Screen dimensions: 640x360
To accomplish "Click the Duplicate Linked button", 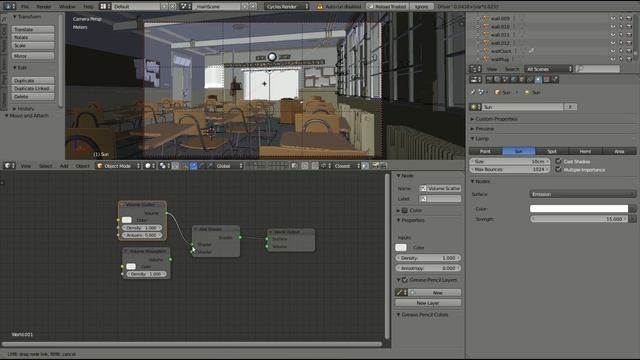I will [33, 89].
